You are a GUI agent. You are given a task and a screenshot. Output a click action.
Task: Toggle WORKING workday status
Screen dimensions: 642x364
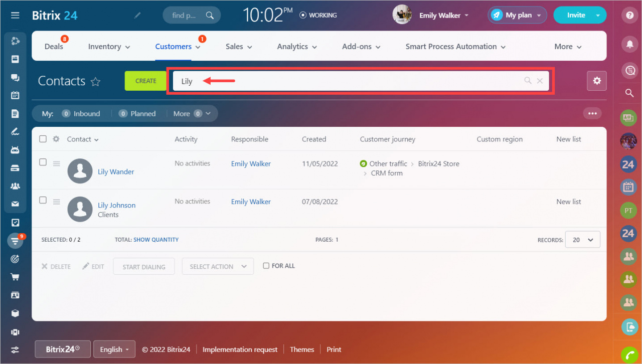coord(318,15)
